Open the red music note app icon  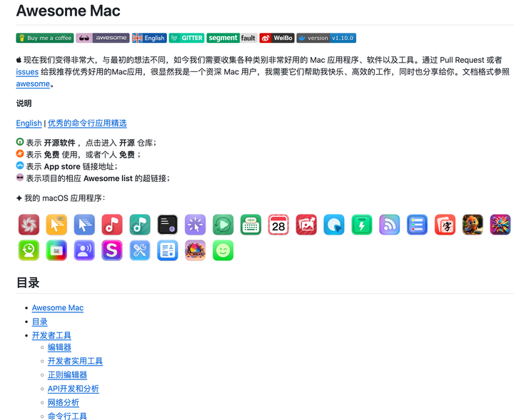tap(112, 225)
